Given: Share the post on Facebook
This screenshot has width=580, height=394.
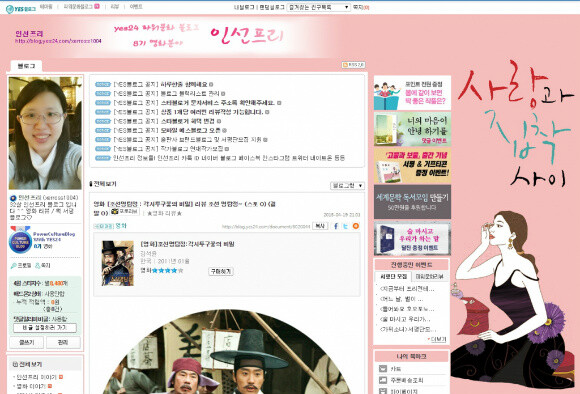Looking at the screenshot, I should pyautogui.click(x=336, y=226).
